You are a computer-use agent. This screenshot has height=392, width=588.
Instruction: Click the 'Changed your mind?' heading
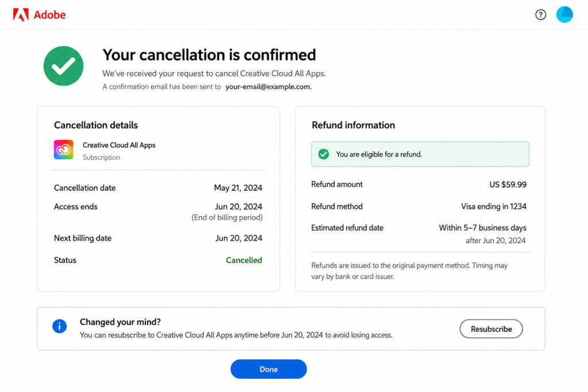click(120, 322)
